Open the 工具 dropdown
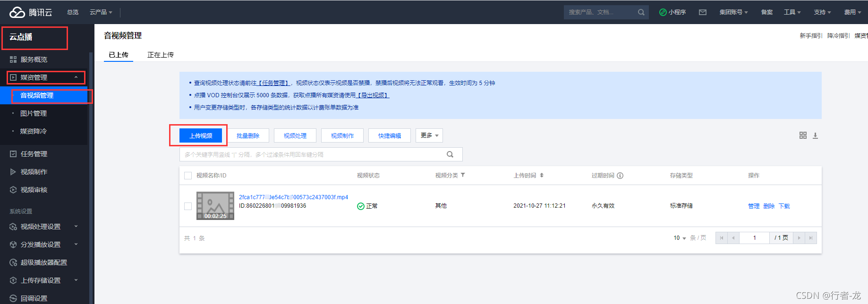This screenshot has height=304, width=868. pyautogui.click(x=792, y=12)
